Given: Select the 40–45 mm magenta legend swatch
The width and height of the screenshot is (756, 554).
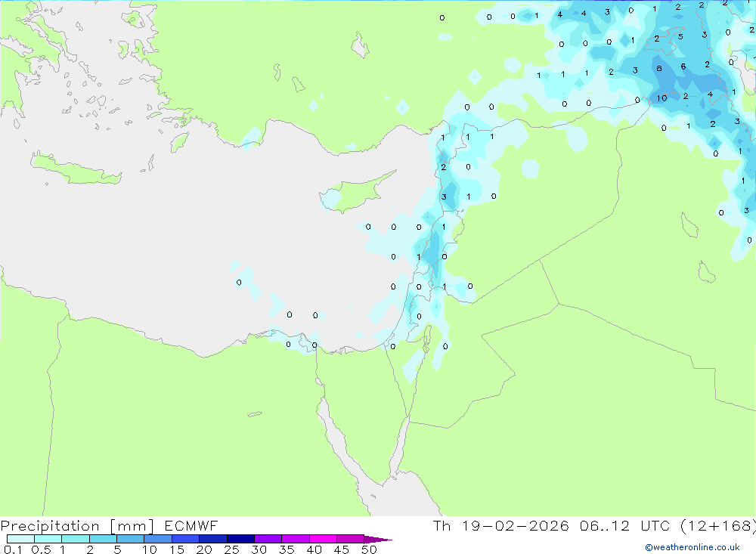Looking at the screenshot, I should click(323, 539).
